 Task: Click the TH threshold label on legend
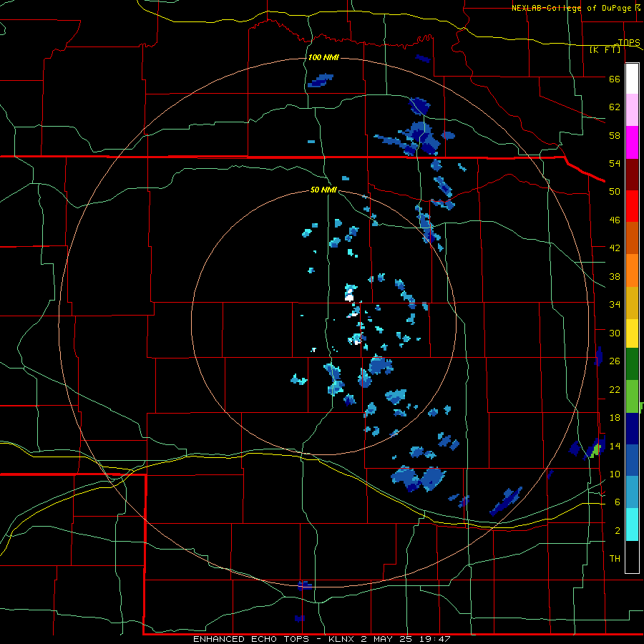(615, 559)
